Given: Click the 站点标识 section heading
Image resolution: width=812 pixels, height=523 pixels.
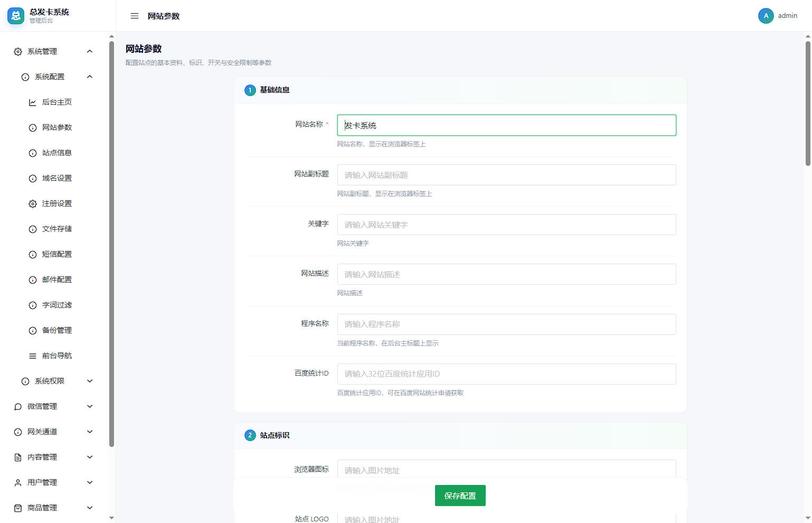Looking at the screenshot, I should (x=275, y=435).
